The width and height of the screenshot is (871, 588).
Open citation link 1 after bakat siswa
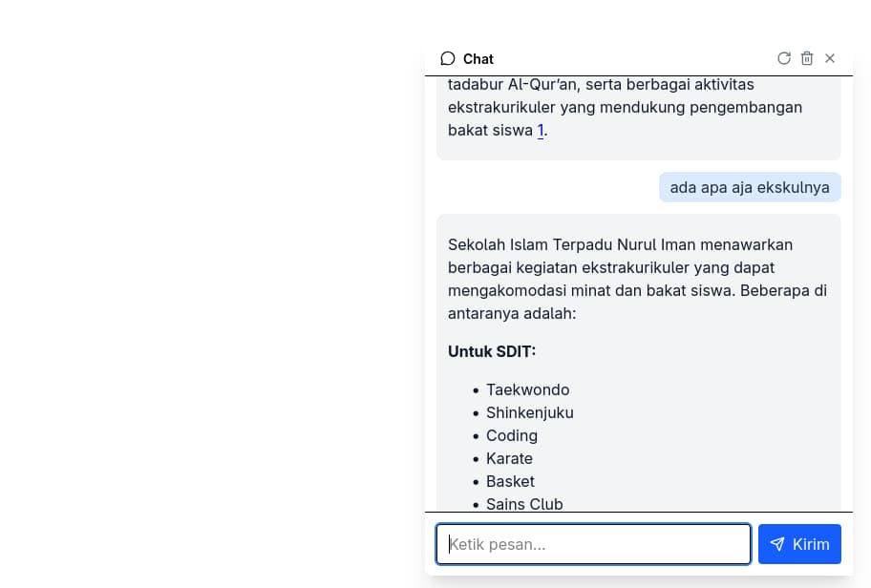[x=541, y=130]
